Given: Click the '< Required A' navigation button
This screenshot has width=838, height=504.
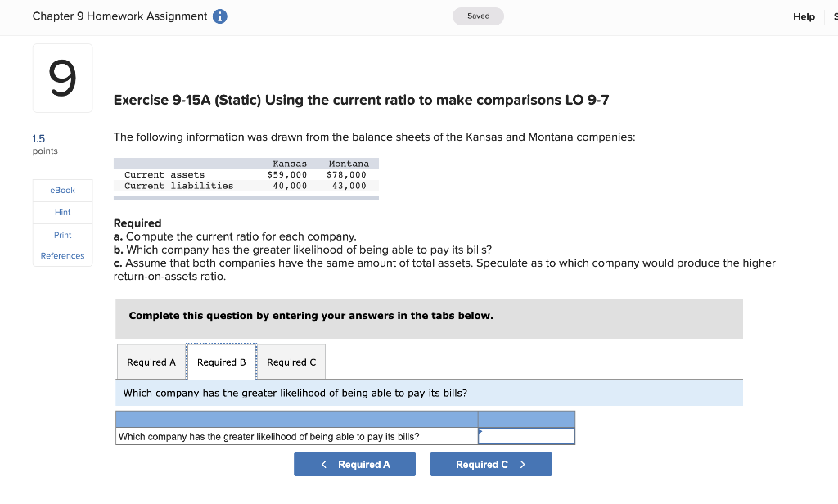Looking at the screenshot, I should point(354,464).
